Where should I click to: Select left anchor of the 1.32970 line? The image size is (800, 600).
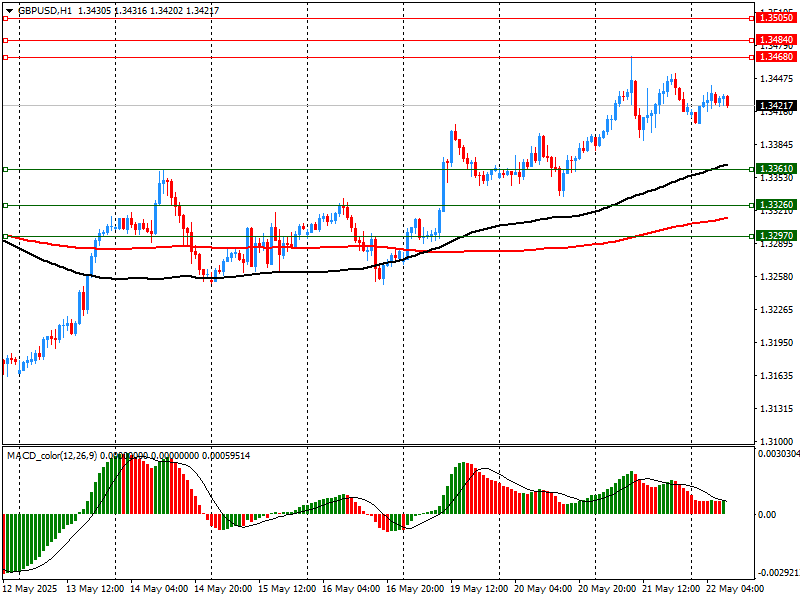(6, 236)
